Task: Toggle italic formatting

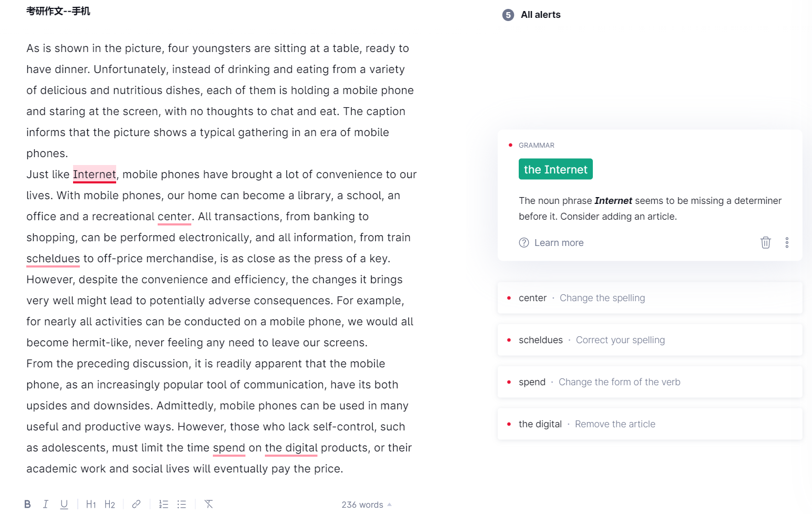Action: (x=46, y=504)
